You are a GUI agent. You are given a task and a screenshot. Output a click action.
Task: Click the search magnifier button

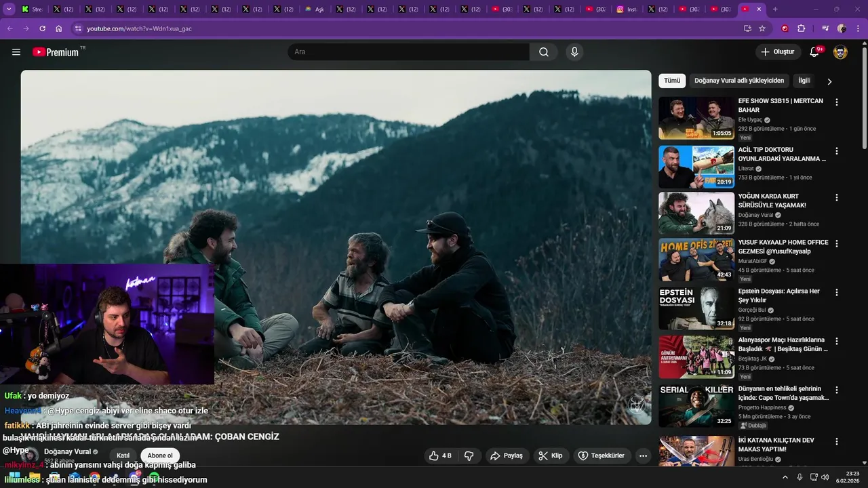point(544,52)
